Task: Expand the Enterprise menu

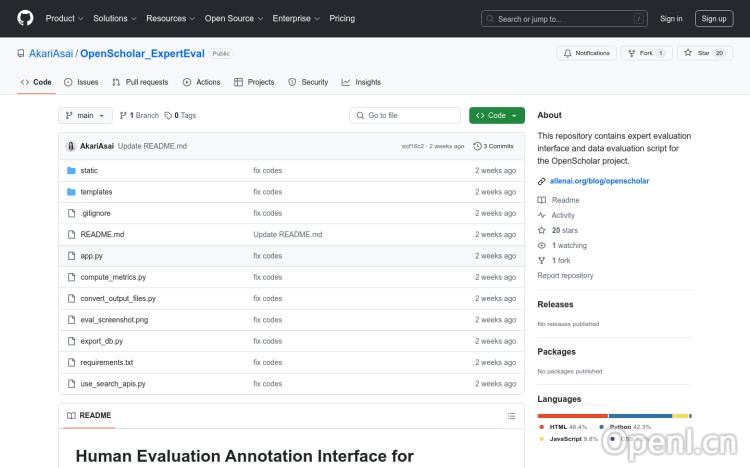Action: tap(296, 18)
